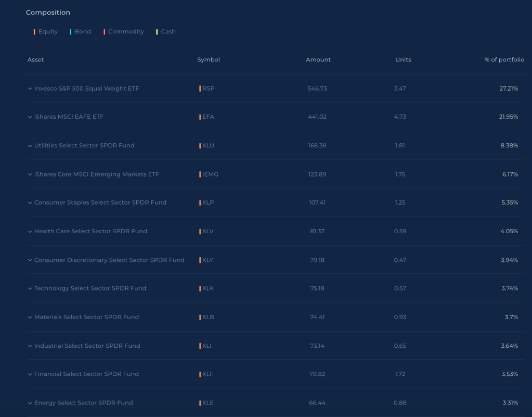Viewport: 532px width, 417px height.
Task: Expand Utilities Select Sector SPDR Fund details
Action: [30, 146]
